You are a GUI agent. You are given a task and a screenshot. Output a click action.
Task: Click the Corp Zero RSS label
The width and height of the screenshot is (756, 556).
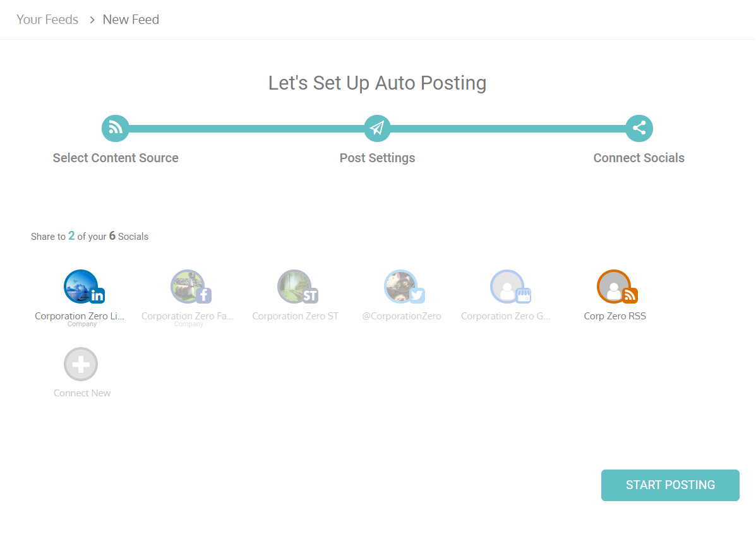tap(615, 316)
